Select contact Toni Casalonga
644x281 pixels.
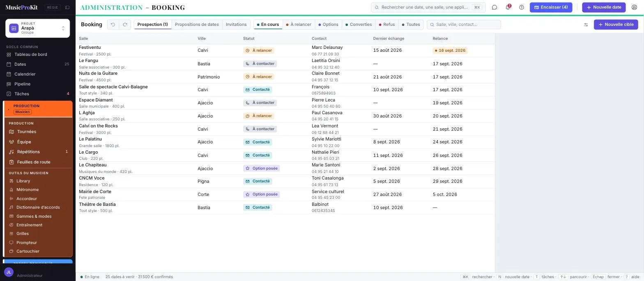pyautogui.click(x=327, y=178)
